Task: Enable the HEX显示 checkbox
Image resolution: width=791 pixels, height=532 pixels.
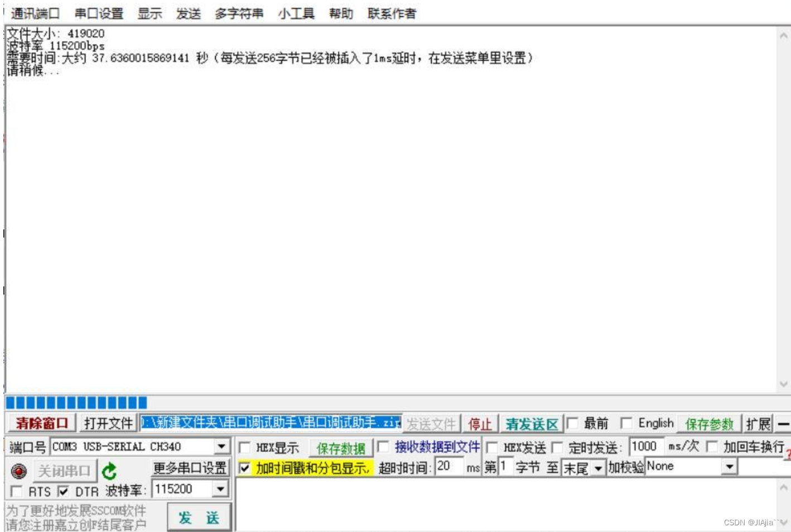Action: (244, 447)
